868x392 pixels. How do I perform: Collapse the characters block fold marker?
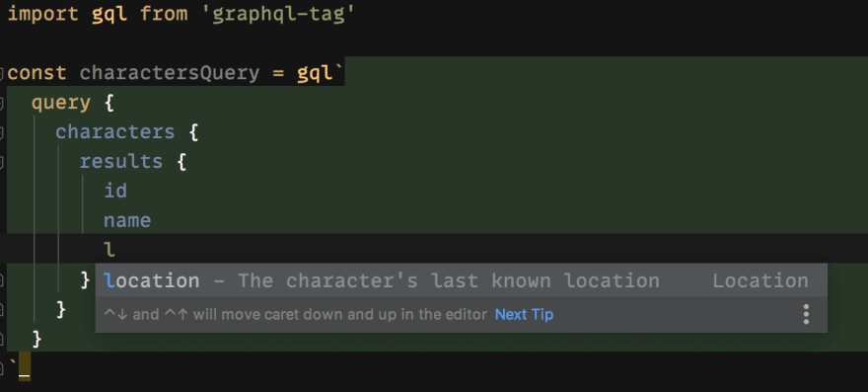coord(2,132)
